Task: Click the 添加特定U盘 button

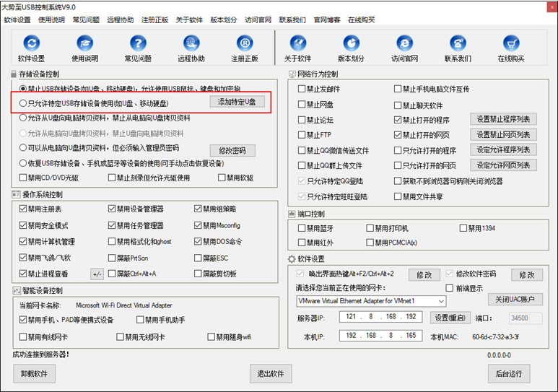Action: coord(237,103)
